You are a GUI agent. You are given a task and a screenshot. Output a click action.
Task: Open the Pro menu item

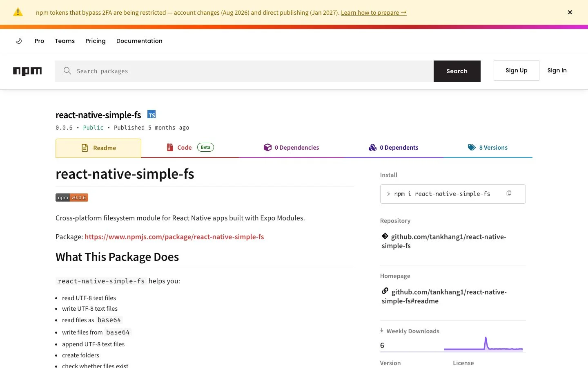tap(39, 41)
